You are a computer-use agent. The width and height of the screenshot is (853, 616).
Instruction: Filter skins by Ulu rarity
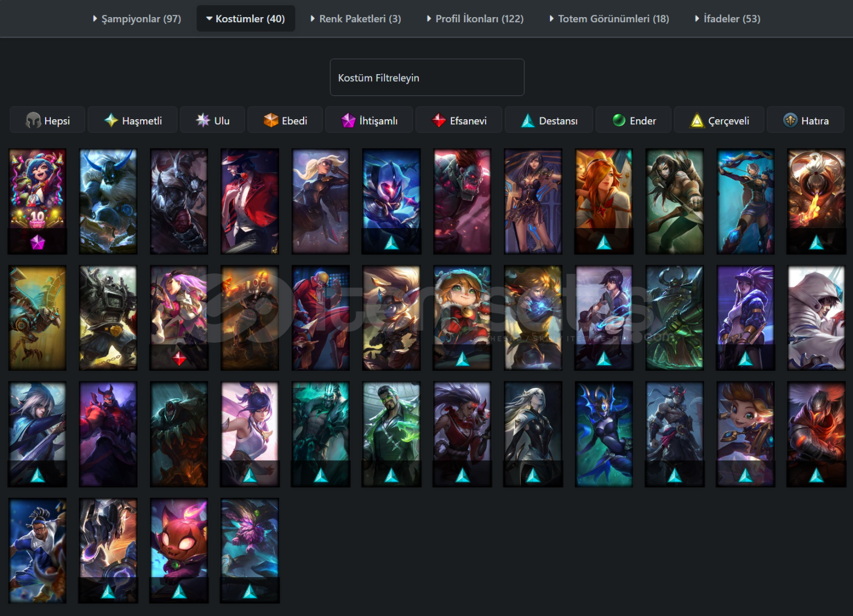(212, 120)
